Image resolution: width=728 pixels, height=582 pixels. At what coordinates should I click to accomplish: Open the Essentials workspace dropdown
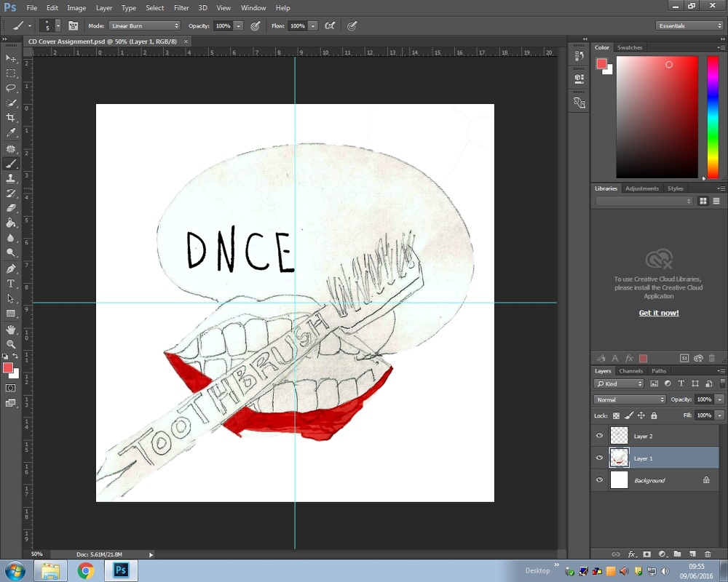click(x=689, y=26)
